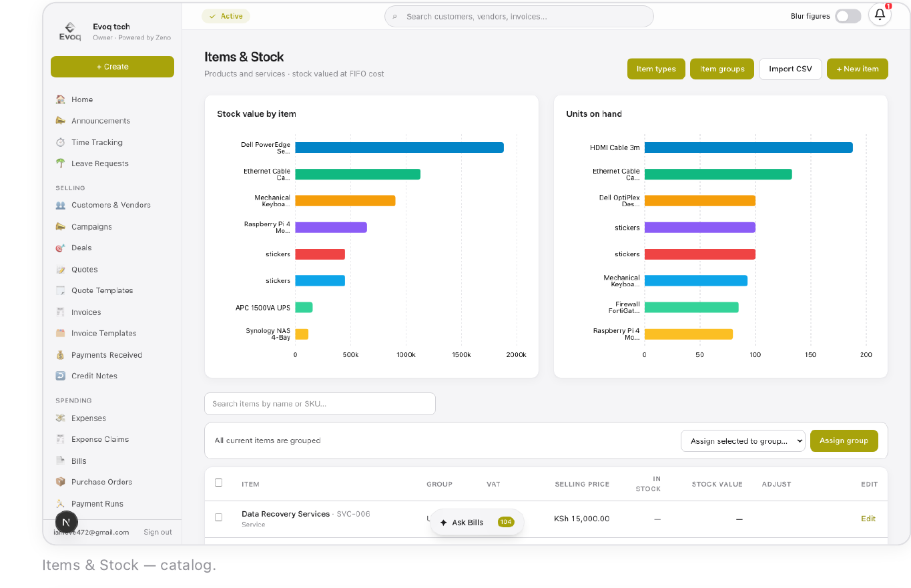Click the stopwatch icon beside Time Tracking
This screenshot has height=588, width=911.
[61, 142]
